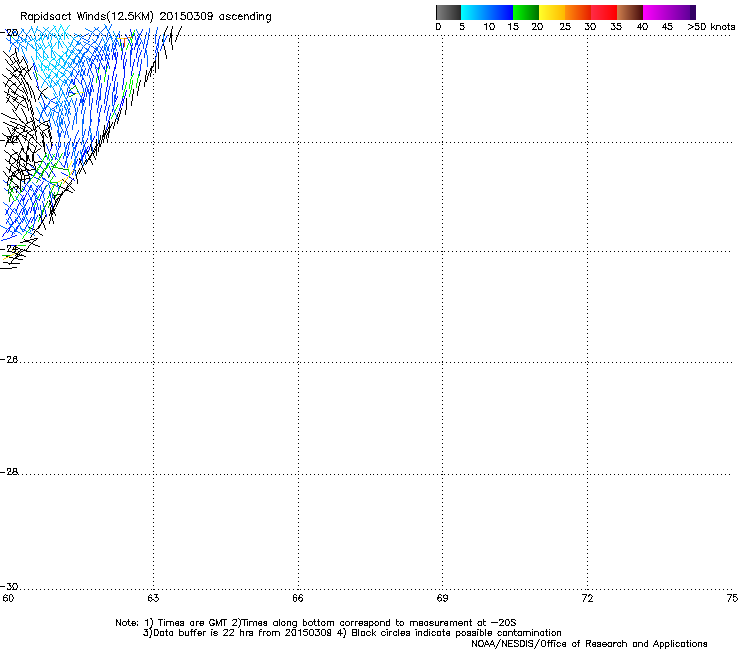Viewport: 740px width, 650px height.
Task: Click the latitude label '-30'
Action: click(9, 586)
